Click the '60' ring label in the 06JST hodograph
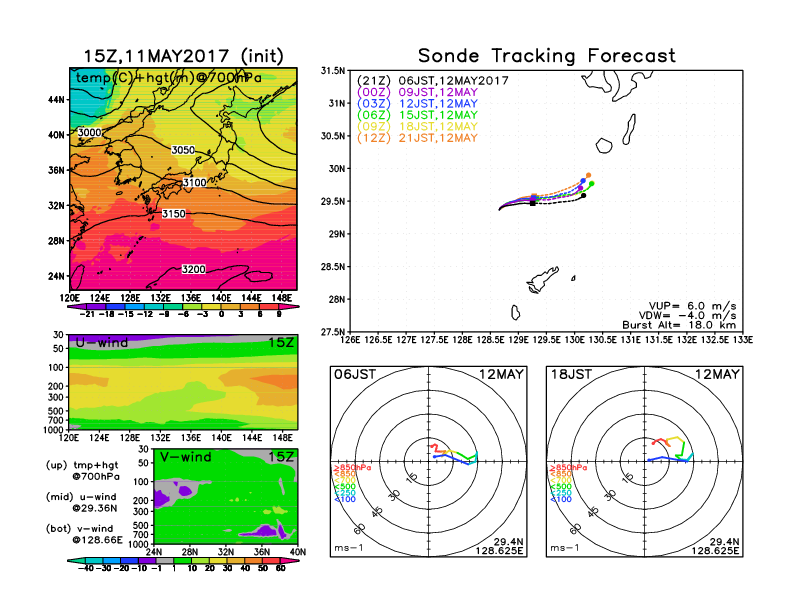Screen dimensions: 792x612 tap(360, 529)
